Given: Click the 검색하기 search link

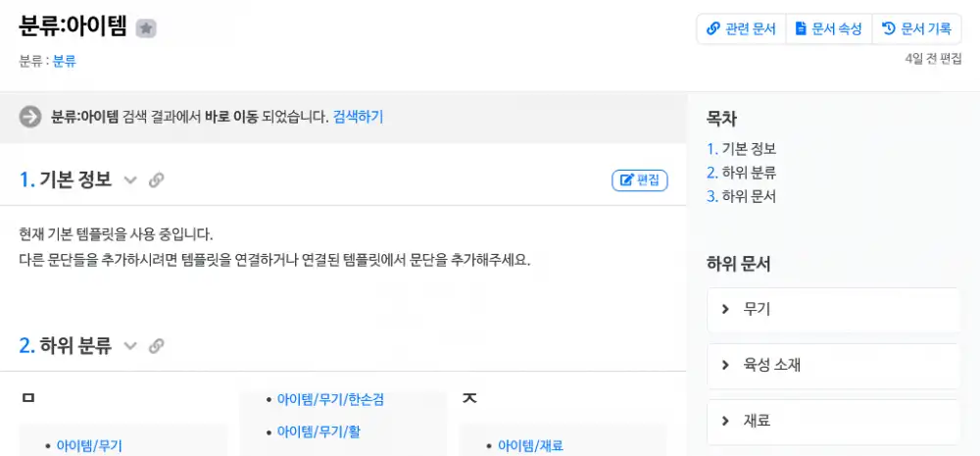Looking at the screenshot, I should 358,117.
